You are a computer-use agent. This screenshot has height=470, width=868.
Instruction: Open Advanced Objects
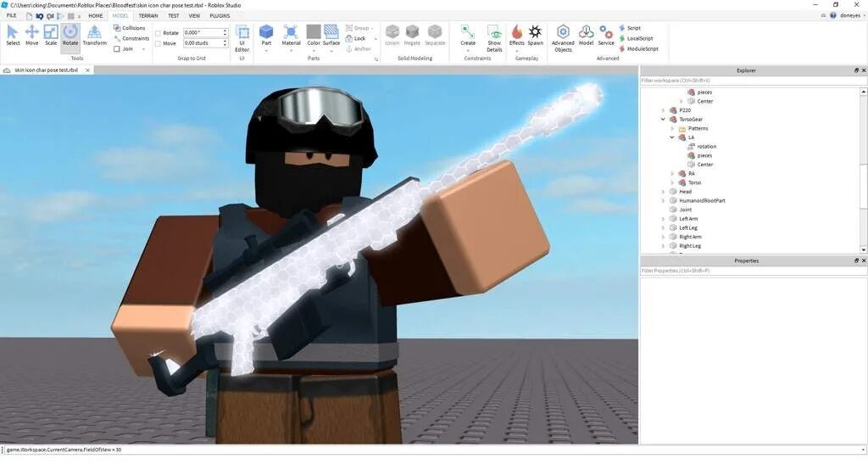[563, 38]
